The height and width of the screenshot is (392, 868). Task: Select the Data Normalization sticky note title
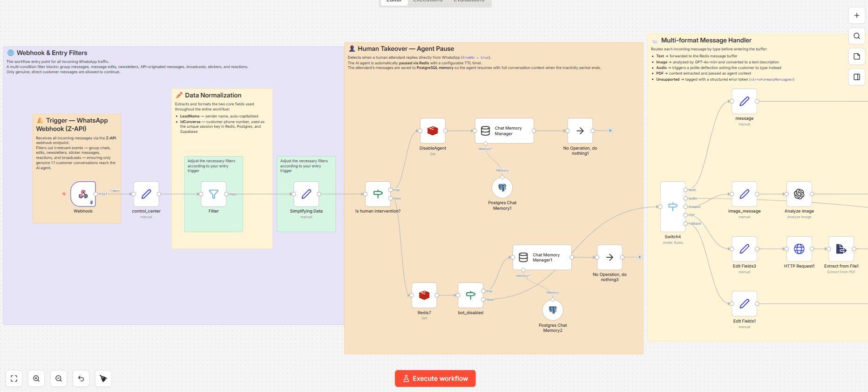coord(213,95)
